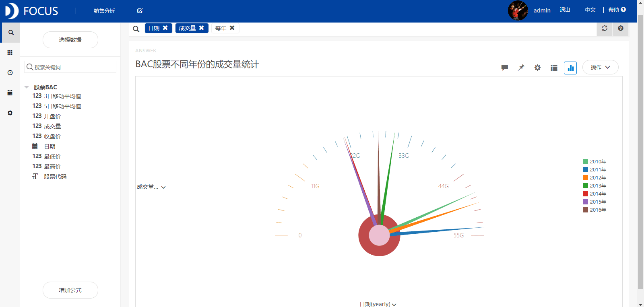Click the edit title pencil icon
Screen dimensions: 644x307
click(140, 11)
